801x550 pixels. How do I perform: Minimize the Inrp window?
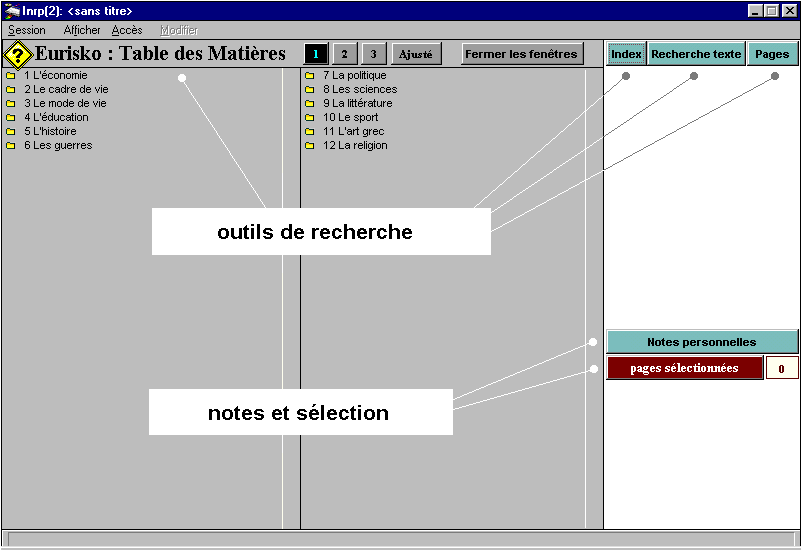click(755, 11)
